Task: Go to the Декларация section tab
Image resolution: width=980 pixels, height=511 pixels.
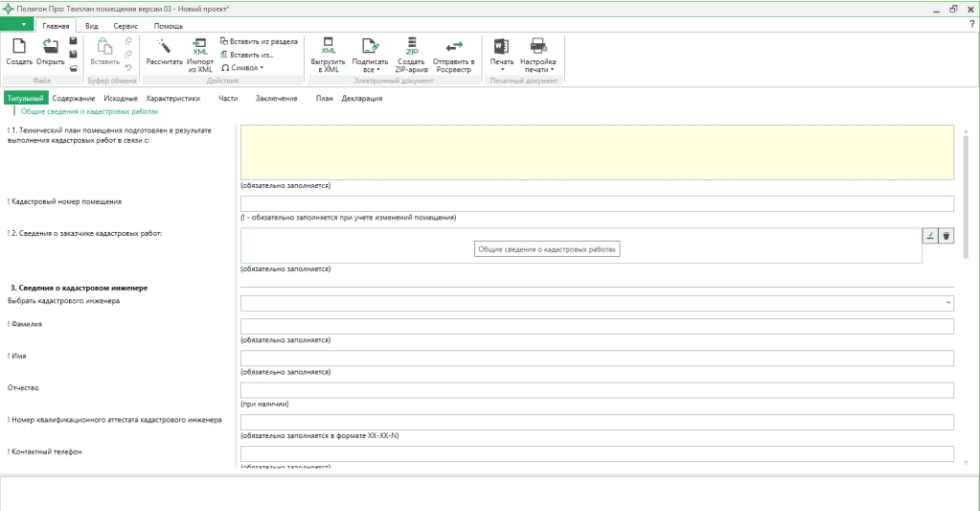Action: tap(362, 99)
